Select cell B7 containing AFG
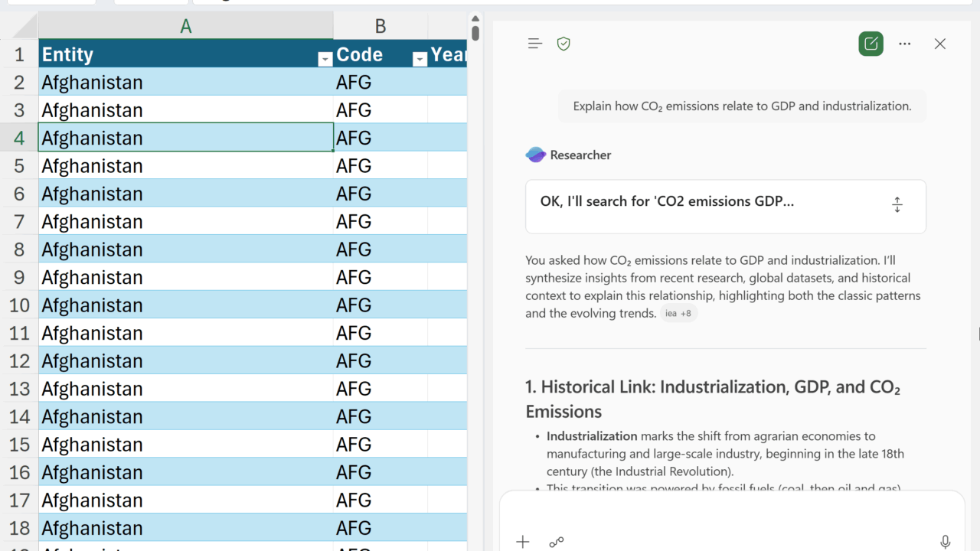The height and width of the screenshot is (551, 980). 380,222
